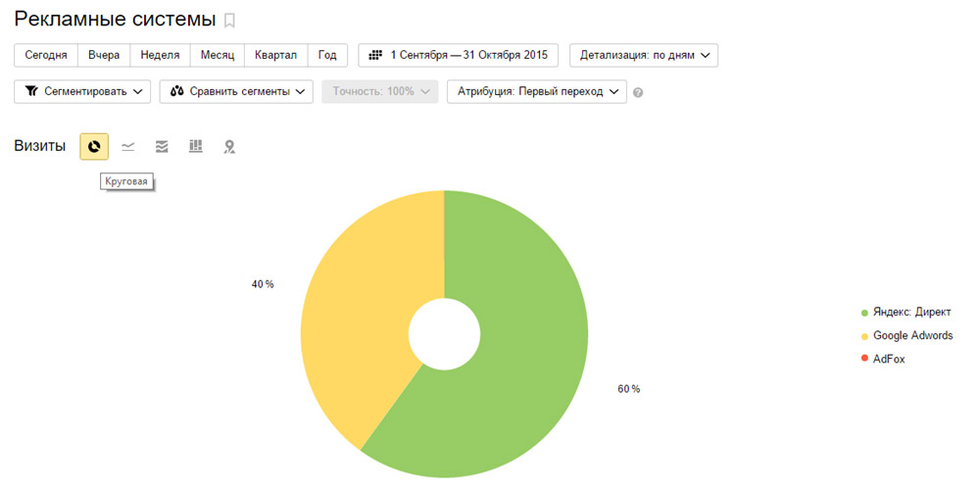Select the Неделя period tab

[x=160, y=56]
